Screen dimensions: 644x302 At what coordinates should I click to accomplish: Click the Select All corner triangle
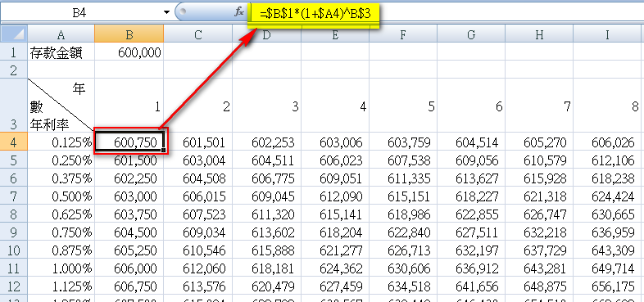[14, 34]
